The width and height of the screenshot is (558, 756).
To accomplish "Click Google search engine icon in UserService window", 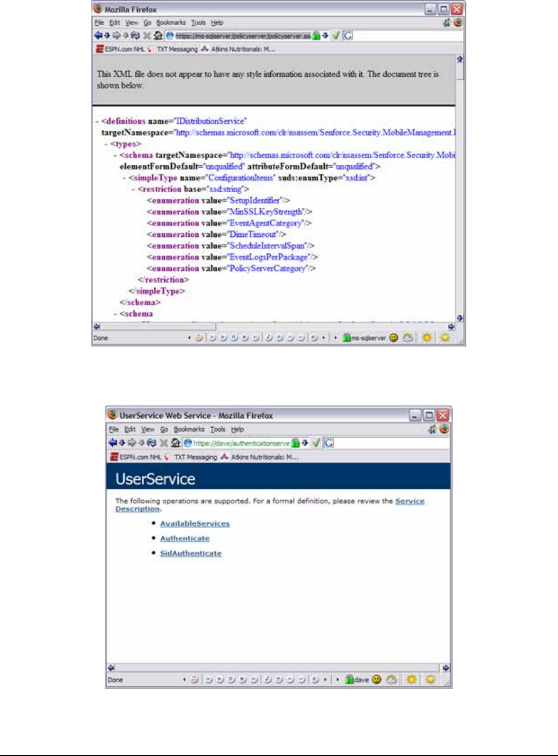I will 329,443.
